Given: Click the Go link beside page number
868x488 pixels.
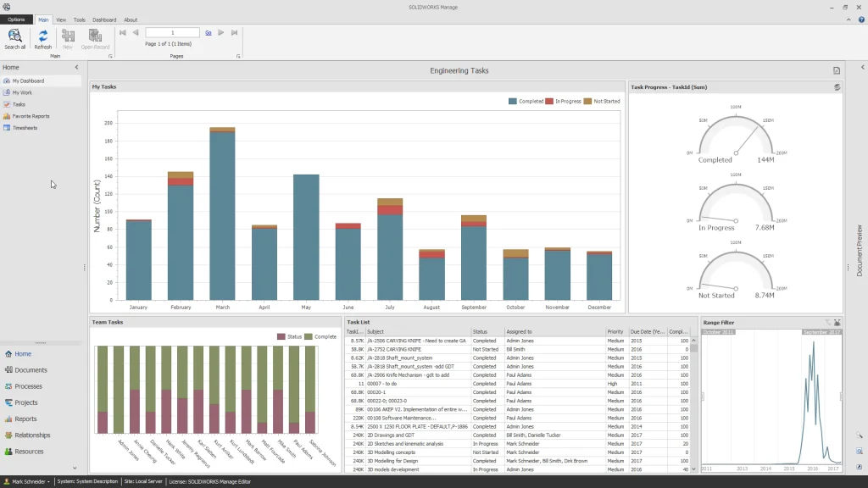Looking at the screenshot, I should tap(208, 32).
